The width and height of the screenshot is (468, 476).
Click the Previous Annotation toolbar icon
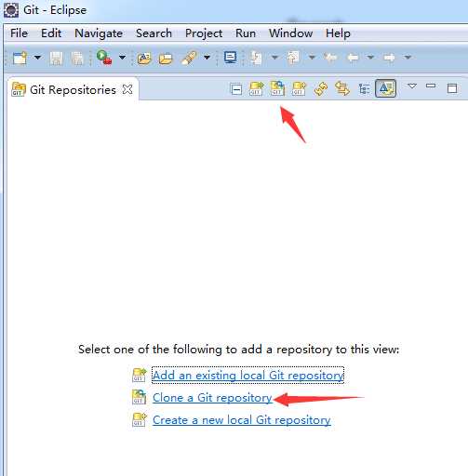coord(293,58)
